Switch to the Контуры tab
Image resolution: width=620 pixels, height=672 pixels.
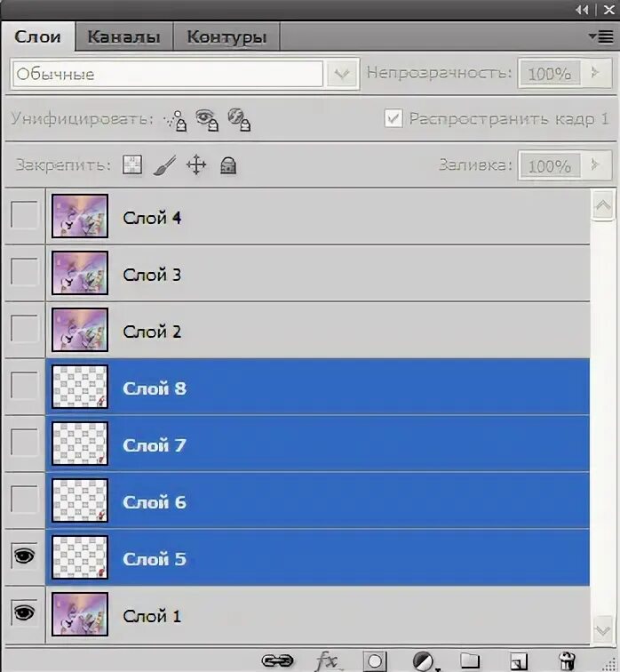coord(227,36)
